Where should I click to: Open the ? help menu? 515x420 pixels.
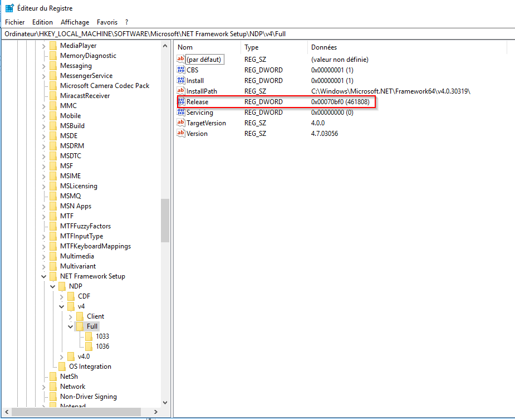pos(127,22)
